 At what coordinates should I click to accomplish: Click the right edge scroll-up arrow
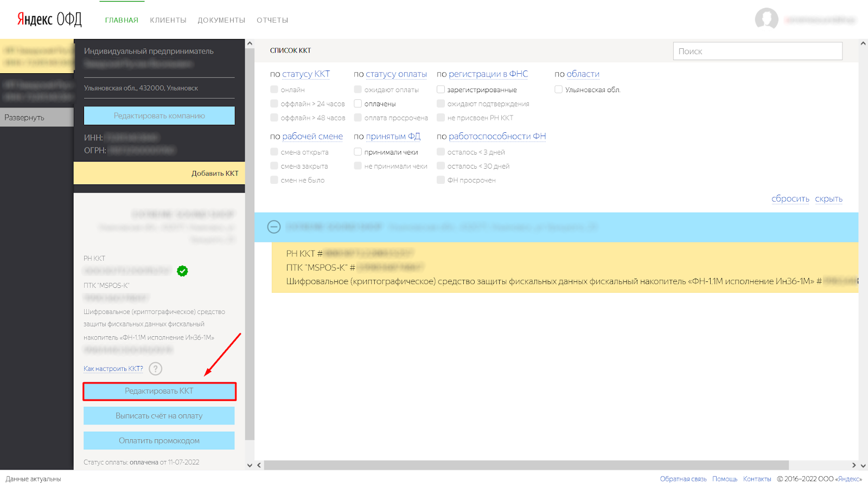click(x=863, y=43)
